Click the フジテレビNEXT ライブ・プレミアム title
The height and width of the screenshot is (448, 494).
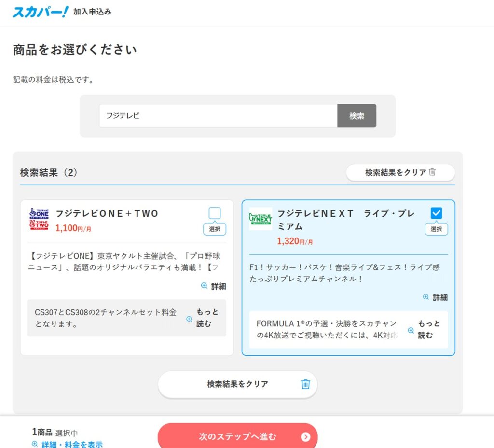point(345,220)
